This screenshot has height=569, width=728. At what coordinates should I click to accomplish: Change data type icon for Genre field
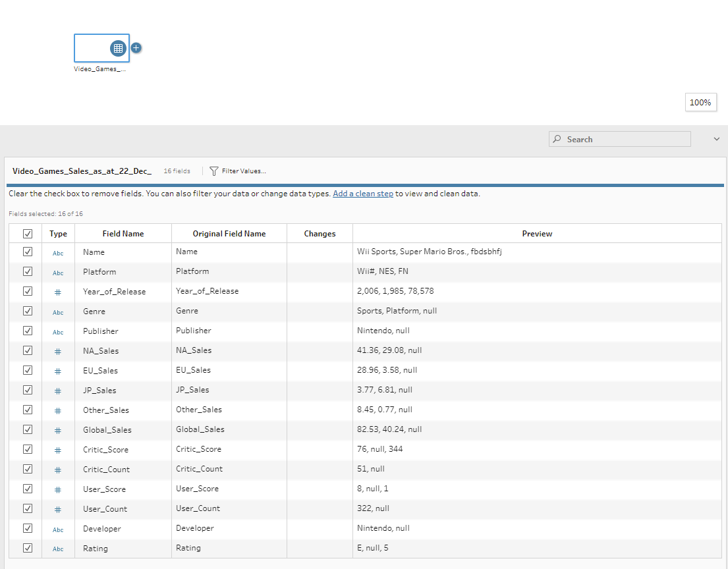(x=58, y=312)
